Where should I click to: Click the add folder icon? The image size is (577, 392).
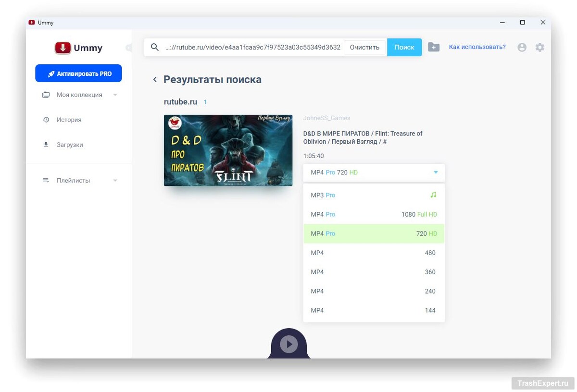pos(434,47)
